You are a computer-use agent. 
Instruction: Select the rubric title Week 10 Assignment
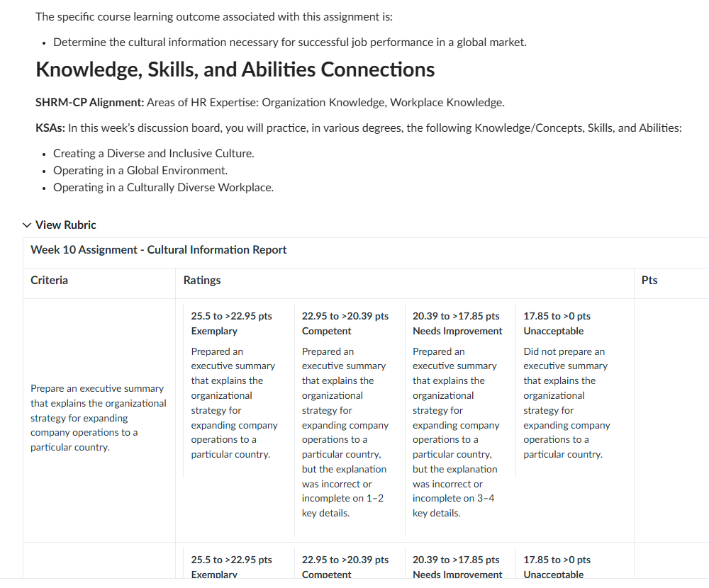point(158,250)
